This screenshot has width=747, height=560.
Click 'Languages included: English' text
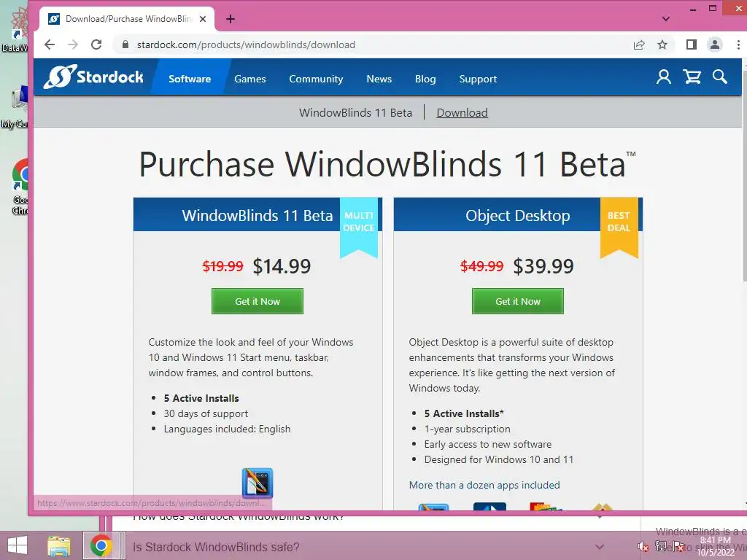point(228,429)
